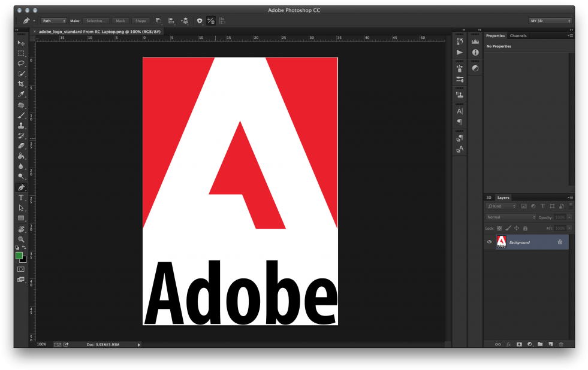Toggle the pixel layer filter icon

pos(524,207)
